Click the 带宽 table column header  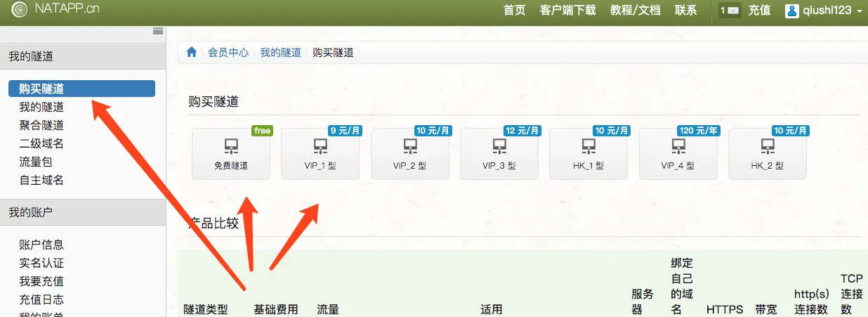pyautogui.click(x=765, y=309)
